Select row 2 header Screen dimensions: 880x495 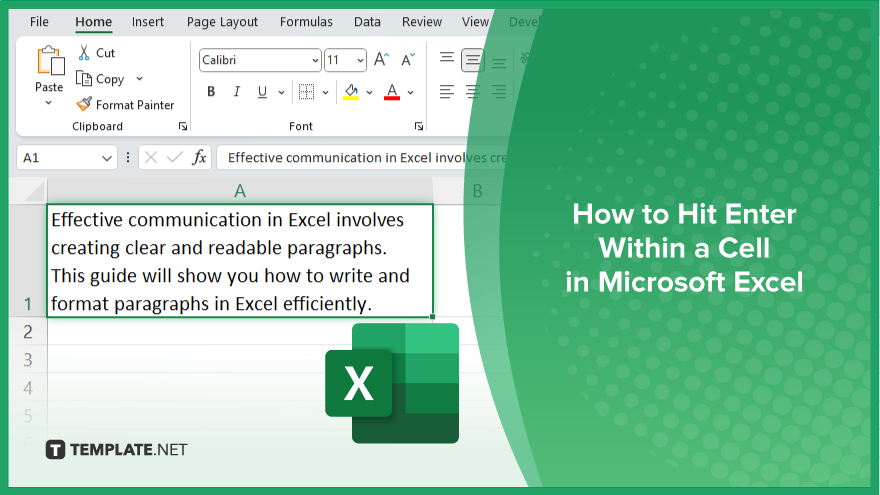tap(28, 332)
